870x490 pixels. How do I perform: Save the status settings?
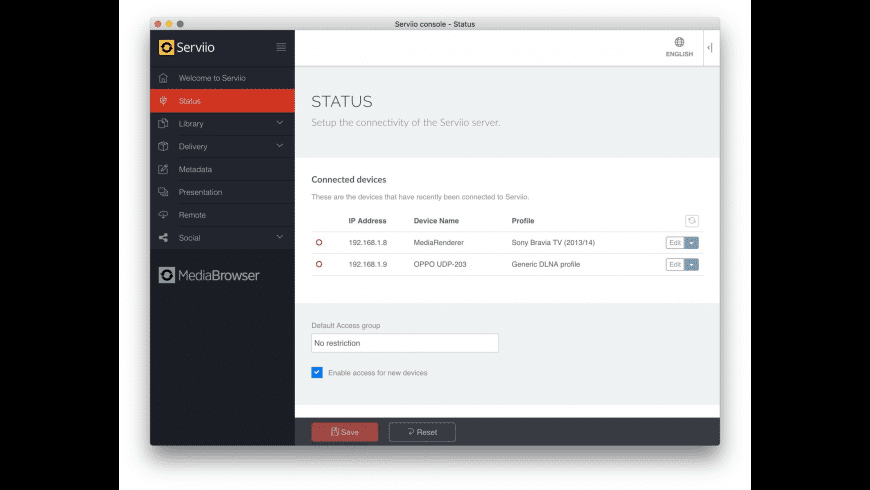pyautogui.click(x=345, y=432)
